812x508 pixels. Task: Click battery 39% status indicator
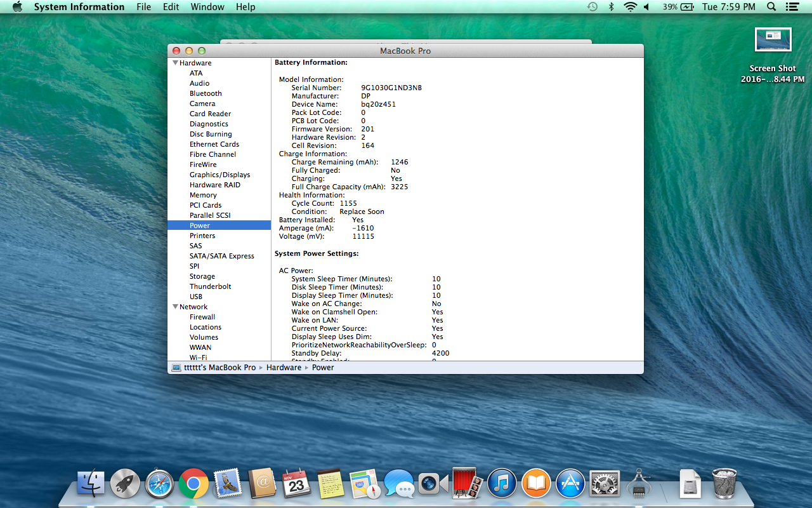coord(679,7)
